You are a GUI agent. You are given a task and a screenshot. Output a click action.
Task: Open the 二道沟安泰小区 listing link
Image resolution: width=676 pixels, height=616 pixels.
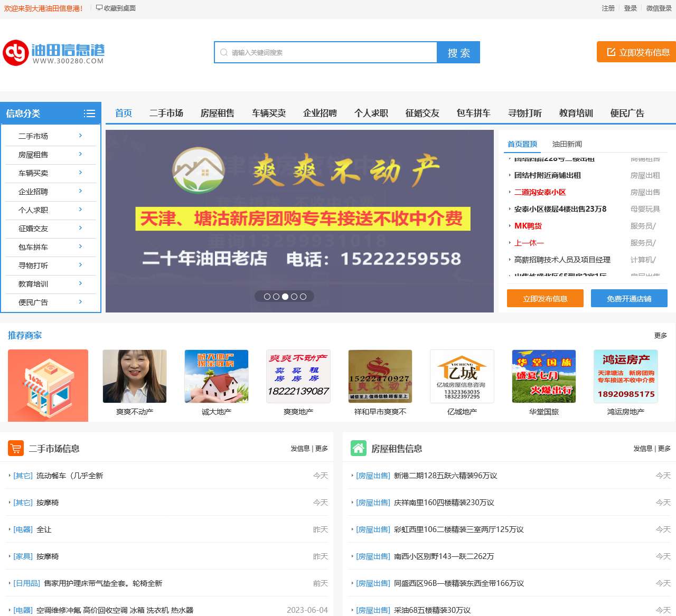coord(541,192)
